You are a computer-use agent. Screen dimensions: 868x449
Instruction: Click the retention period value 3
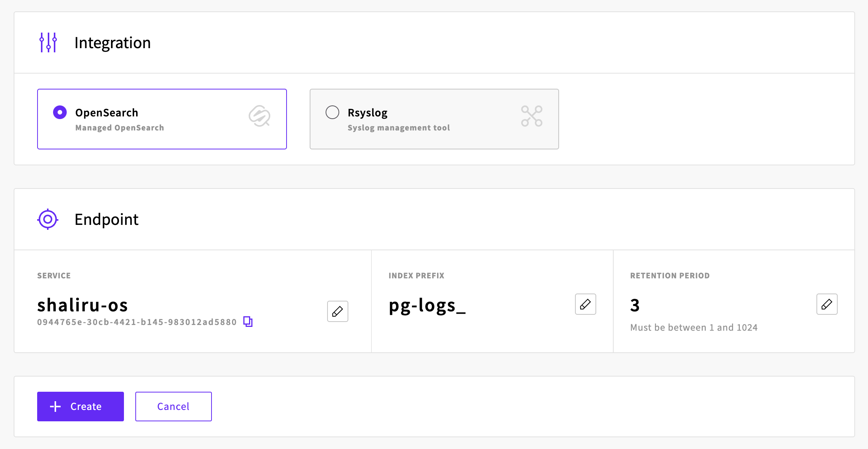point(635,305)
